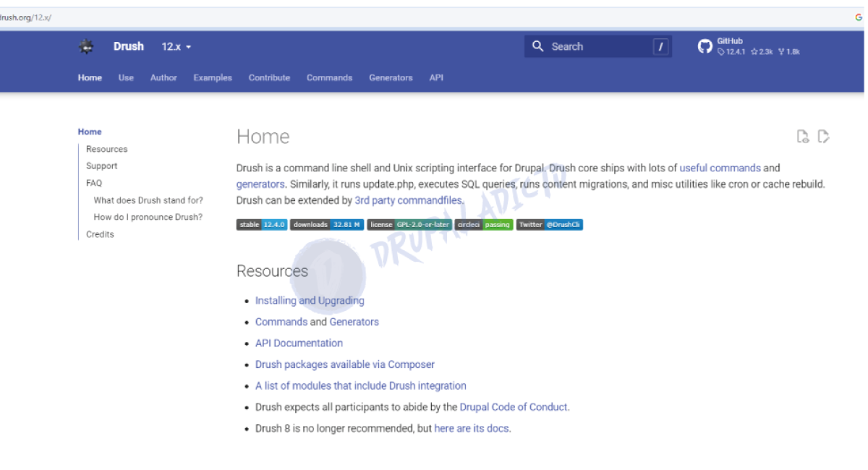
Task: Click the 'Drush' site title text
Action: [x=129, y=46]
